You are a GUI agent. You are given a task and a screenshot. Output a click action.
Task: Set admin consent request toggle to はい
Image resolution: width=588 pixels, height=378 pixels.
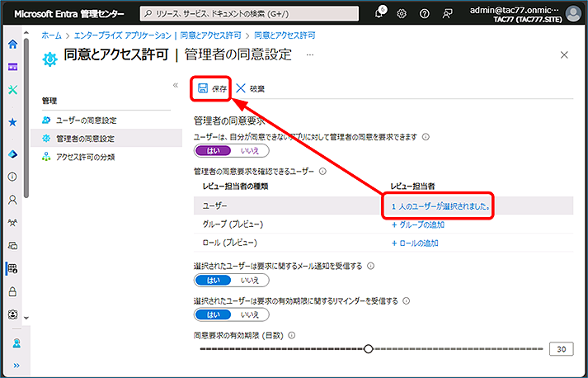[213, 151]
